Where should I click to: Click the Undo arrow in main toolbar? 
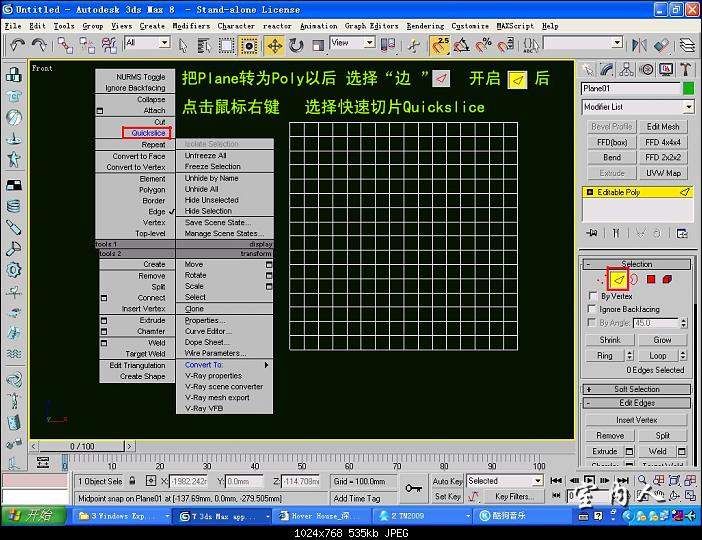coord(17,45)
